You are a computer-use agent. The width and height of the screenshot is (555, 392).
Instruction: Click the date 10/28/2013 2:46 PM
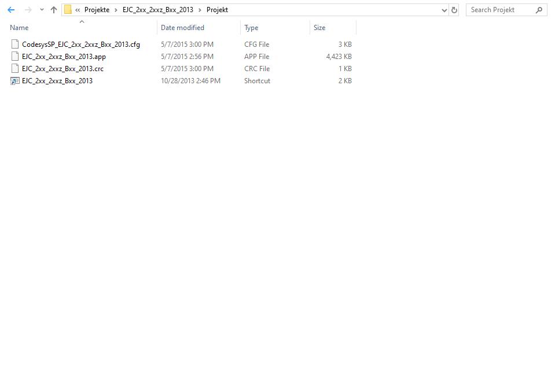click(190, 80)
